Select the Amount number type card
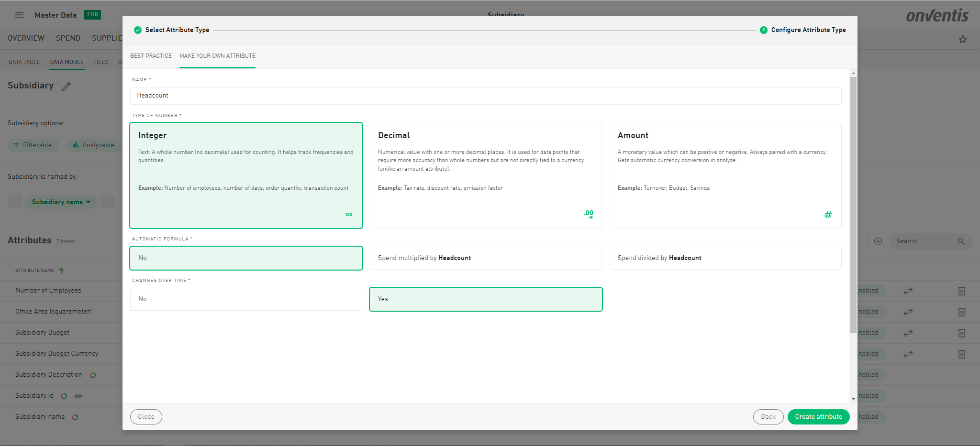Viewport: 980px width, 446px height. (725, 175)
